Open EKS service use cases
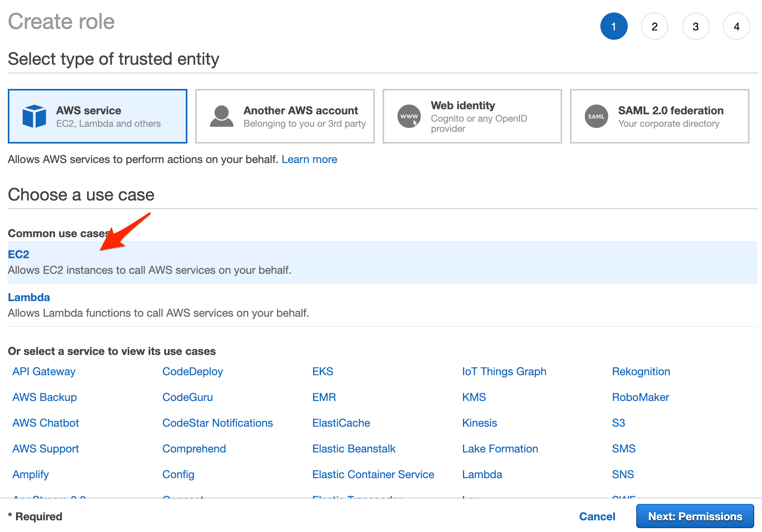Image resolution: width=762 pixels, height=532 pixels. point(323,371)
